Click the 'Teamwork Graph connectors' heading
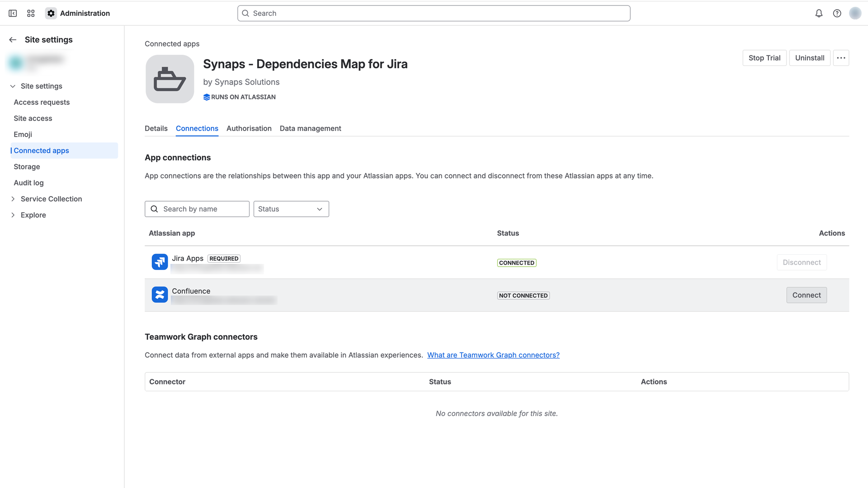The width and height of the screenshot is (868, 488). [x=201, y=337]
